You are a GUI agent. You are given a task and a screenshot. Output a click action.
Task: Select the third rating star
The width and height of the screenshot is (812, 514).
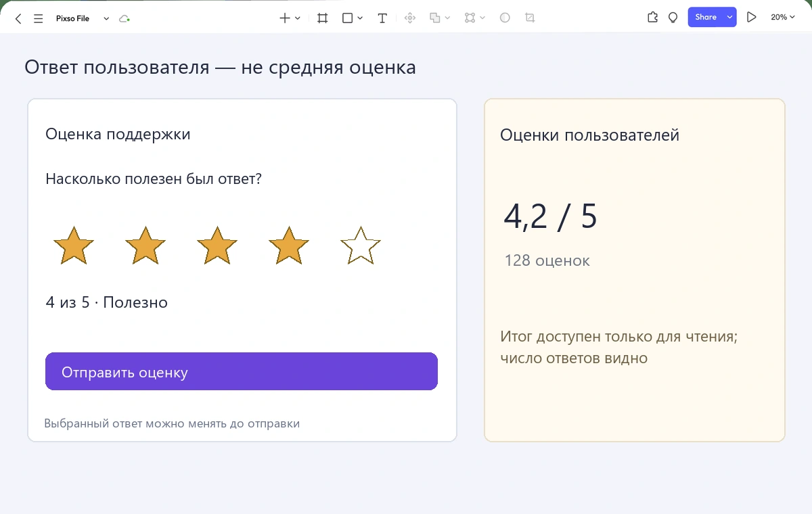(217, 246)
